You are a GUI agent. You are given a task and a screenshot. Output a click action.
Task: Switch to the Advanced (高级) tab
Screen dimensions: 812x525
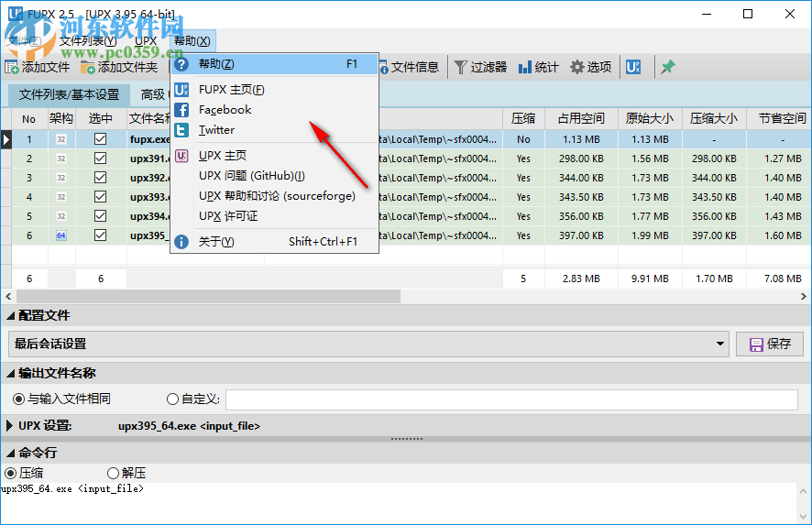(153, 94)
